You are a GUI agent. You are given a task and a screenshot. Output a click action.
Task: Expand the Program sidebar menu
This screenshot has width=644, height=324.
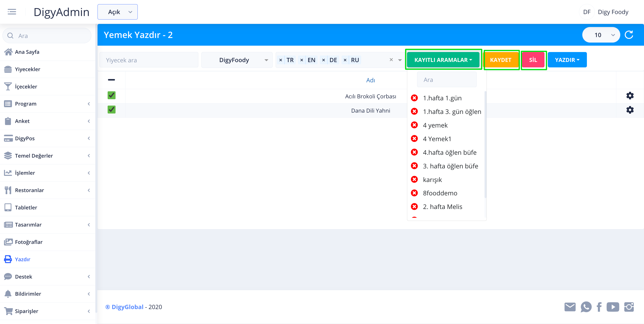click(x=47, y=104)
